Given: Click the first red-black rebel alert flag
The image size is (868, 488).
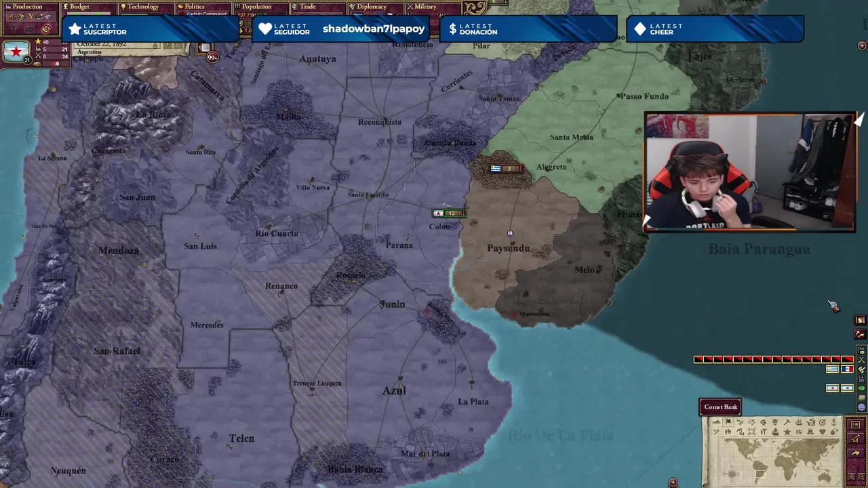Looking at the screenshot, I should [698, 359].
